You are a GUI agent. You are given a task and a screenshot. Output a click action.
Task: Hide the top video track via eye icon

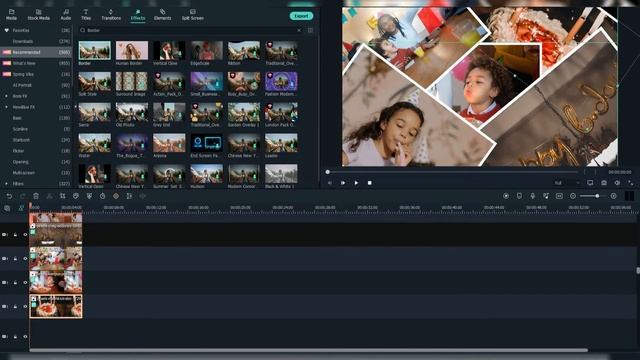click(25, 235)
